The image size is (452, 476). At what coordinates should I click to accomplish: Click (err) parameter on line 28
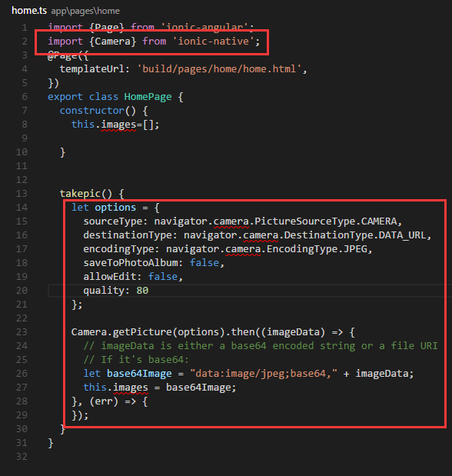click(x=104, y=401)
